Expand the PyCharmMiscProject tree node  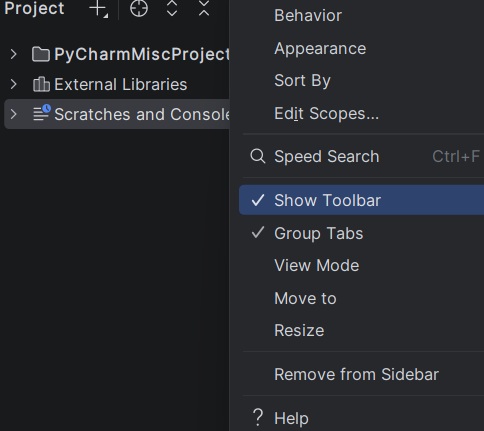click(13, 54)
